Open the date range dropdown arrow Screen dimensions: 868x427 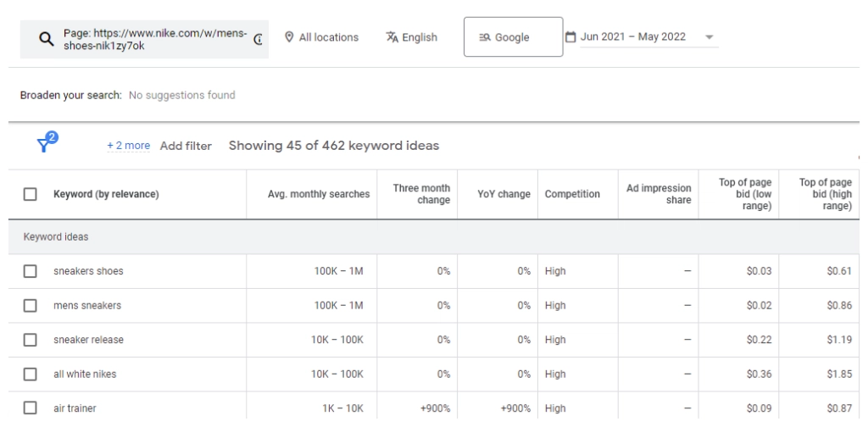709,37
